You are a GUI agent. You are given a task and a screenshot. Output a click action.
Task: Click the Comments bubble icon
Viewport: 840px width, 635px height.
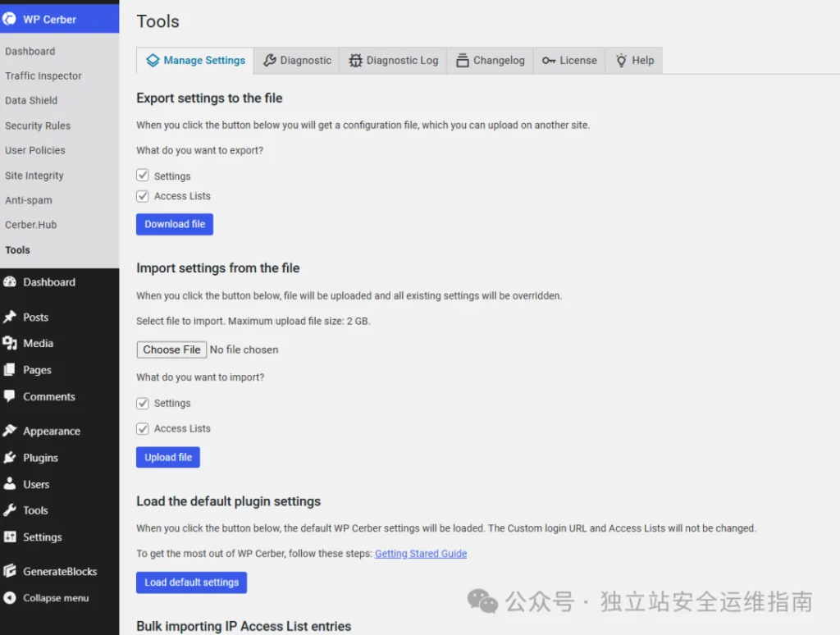10,396
